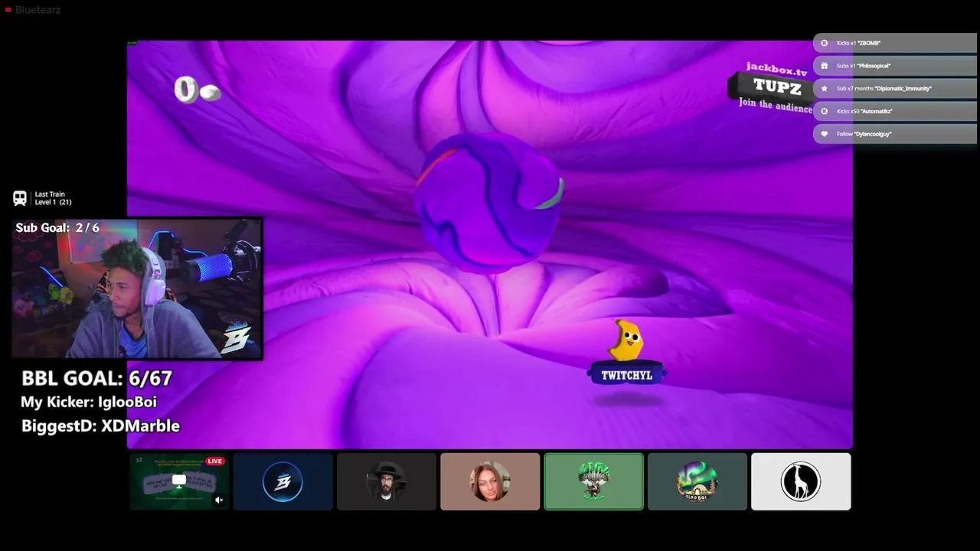Click the Sub x7 months Diplomatic_Immunity alert
The image size is (980, 551).
[x=895, y=89]
